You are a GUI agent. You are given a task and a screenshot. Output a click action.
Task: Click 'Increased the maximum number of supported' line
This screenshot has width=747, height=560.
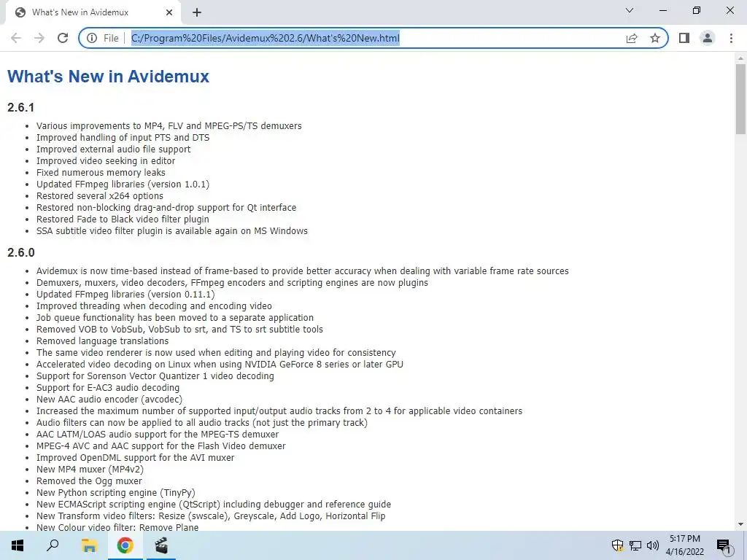pyautogui.click(x=279, y=411)
